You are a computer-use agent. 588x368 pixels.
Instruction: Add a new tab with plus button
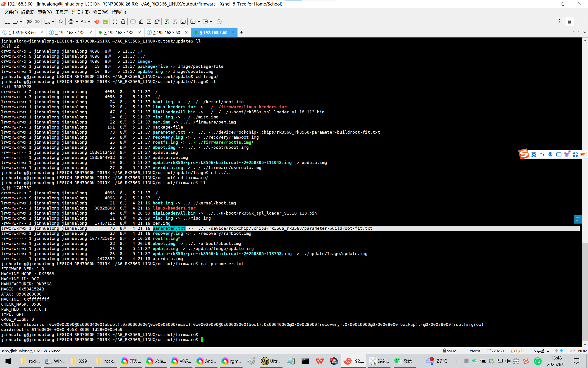[x=242, y=32]
